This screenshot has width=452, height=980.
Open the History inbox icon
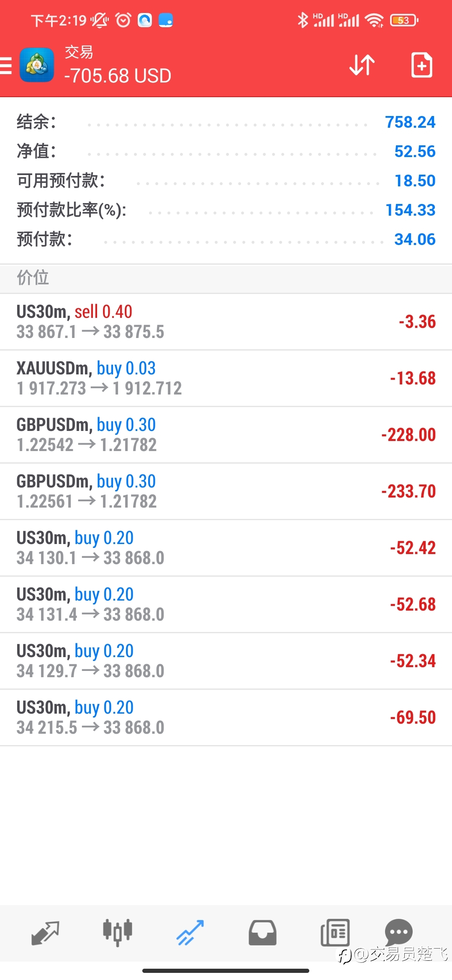click(x=262, y=933)
